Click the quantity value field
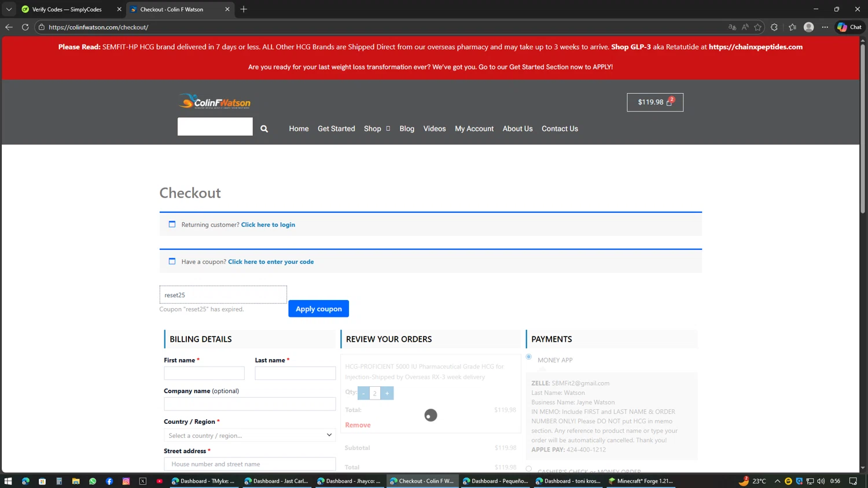The height and width of the screenshot is (488, 868). 375,393
